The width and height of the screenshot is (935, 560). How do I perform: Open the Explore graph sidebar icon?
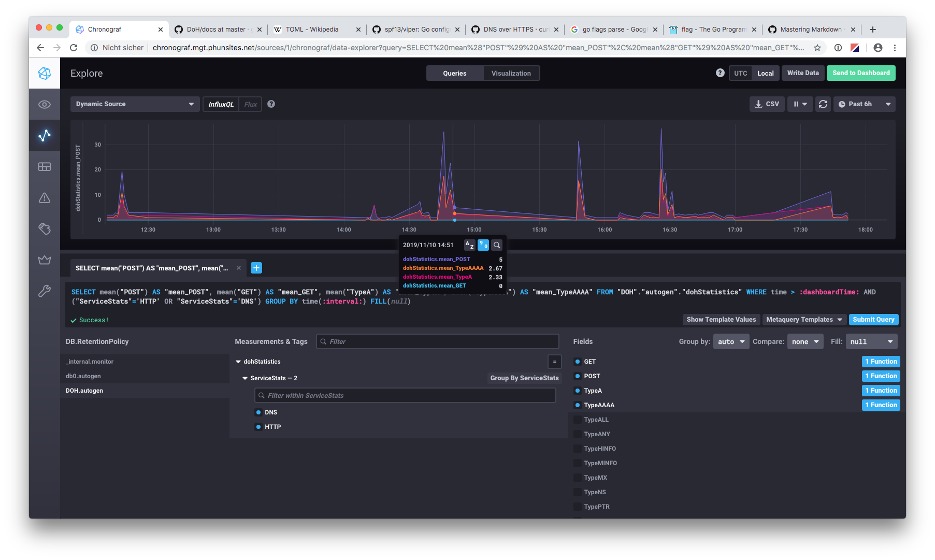pos(45,136)
